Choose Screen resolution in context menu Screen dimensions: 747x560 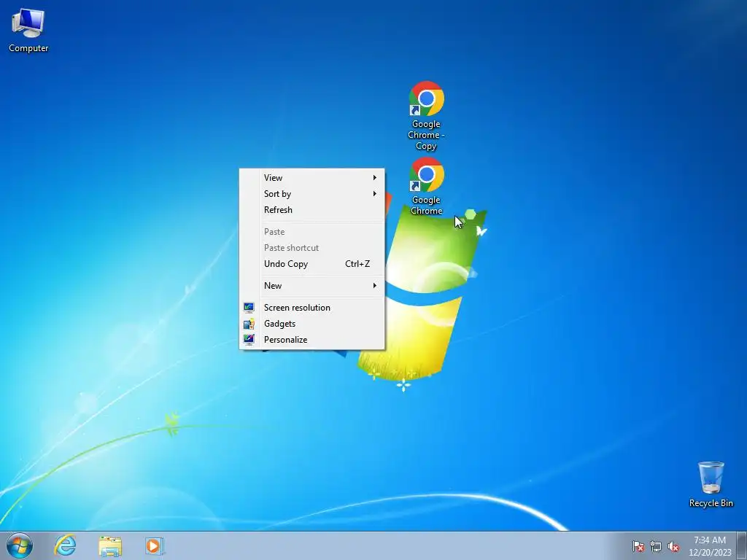tap(312, 308)
